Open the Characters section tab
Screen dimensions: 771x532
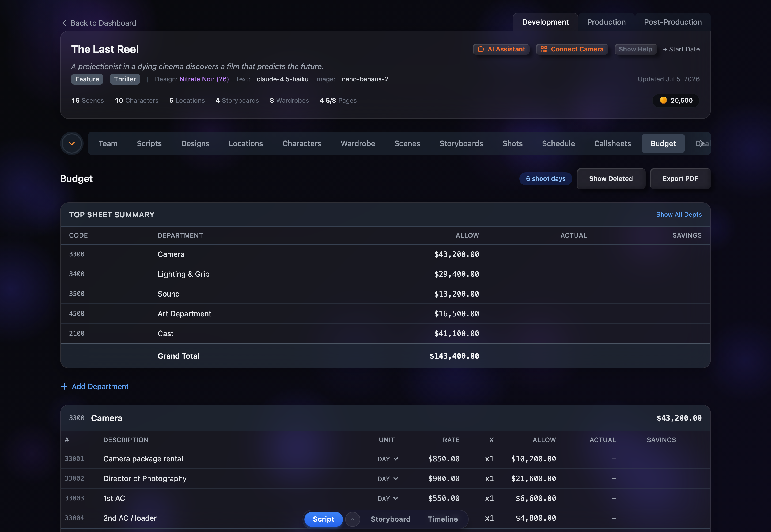[x=301, y=143]
